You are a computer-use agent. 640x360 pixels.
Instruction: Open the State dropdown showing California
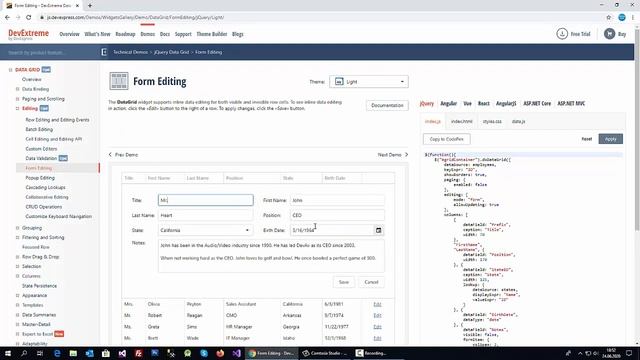click(205, 230)
